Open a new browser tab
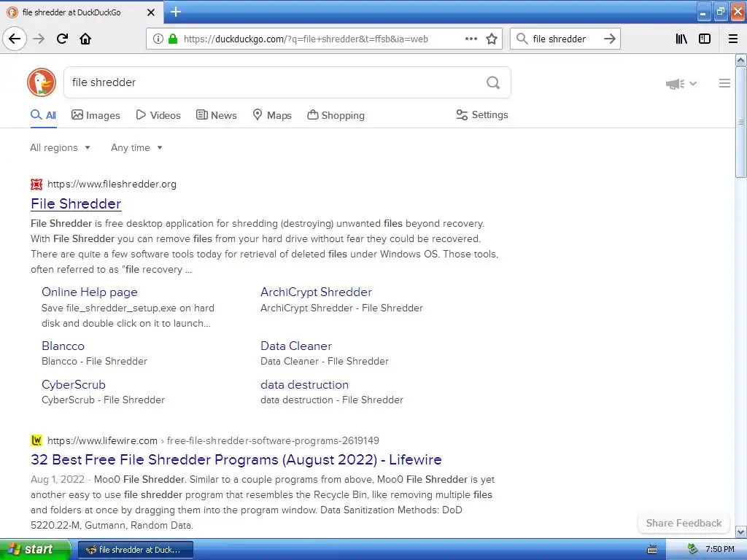The height and width of the screenshot is (560, 747). tap(175, 12)
